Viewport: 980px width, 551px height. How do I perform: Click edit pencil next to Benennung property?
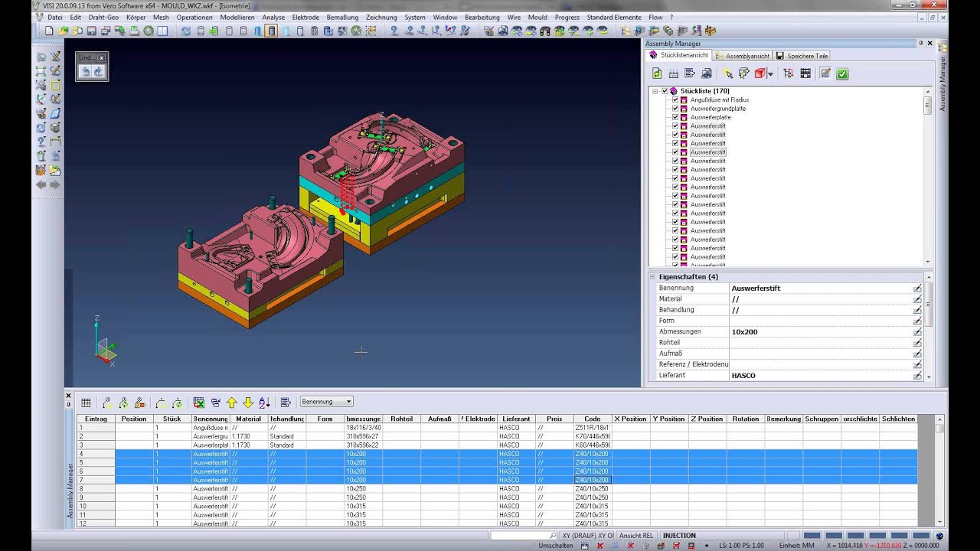point(917,289)
